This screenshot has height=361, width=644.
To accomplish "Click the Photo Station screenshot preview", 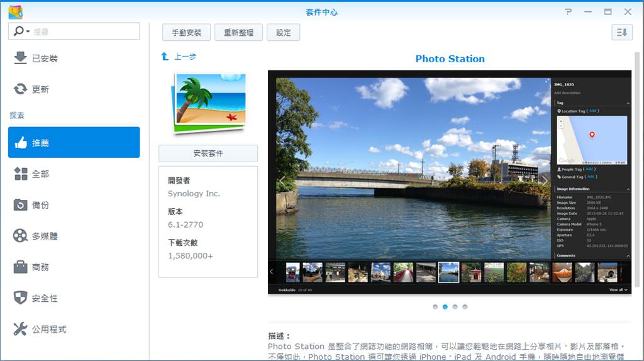I will 449,182.
